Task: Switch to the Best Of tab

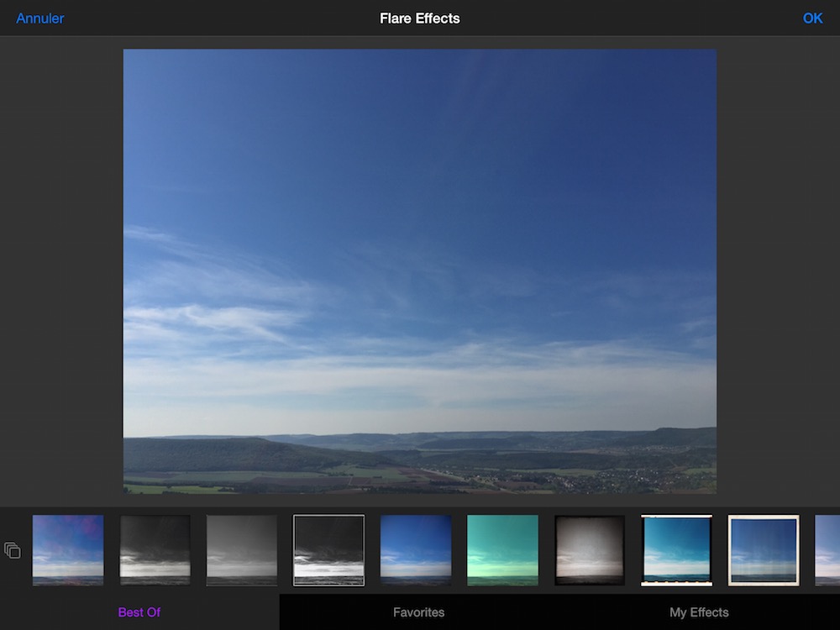Action: 139,612
